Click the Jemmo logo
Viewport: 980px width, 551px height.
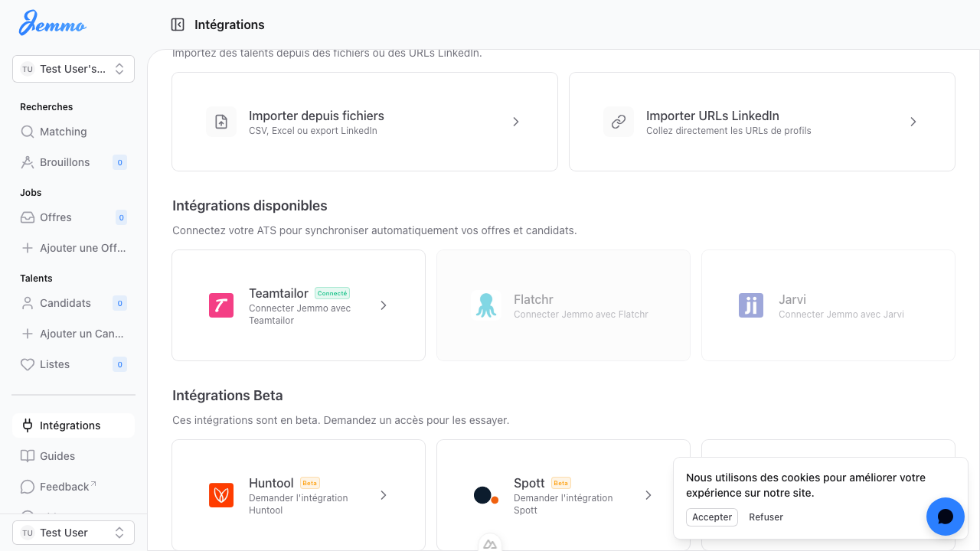52,24
